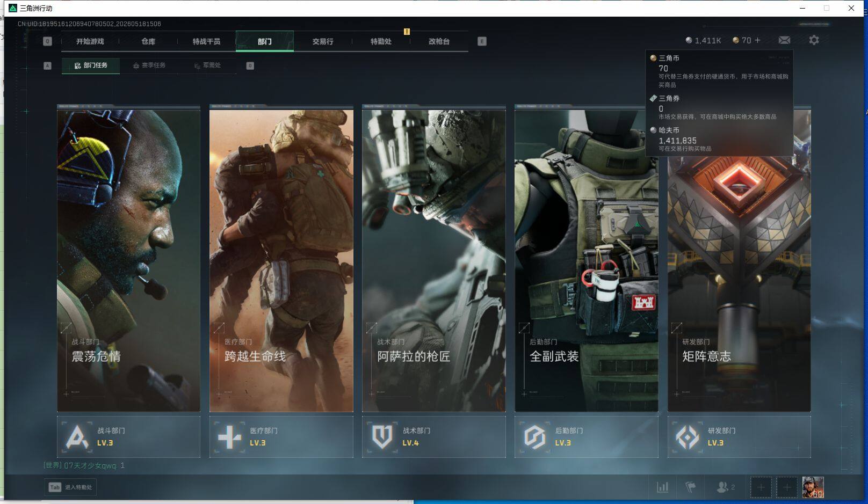The height and width of the screenshot is (504, 868).
Task: Open the mail envelope icon
Action: pos(784,40)
